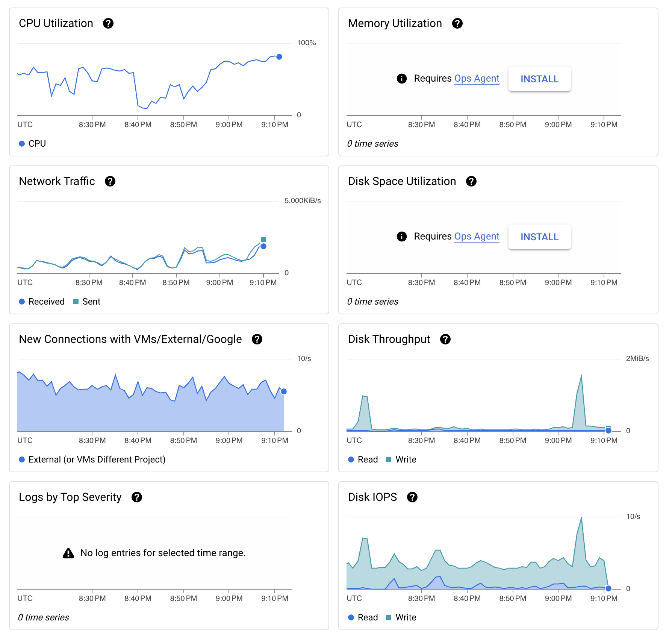The width and height of the screenshot is (672, 643).
Task: Select latest Received point on Network chart
Action: [263, 246]
